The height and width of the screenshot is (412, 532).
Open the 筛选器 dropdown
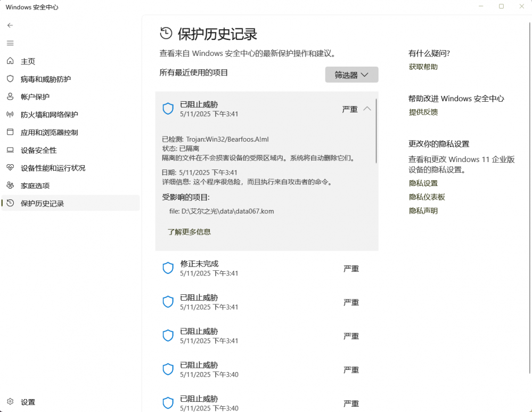click(x=351, y=75)
